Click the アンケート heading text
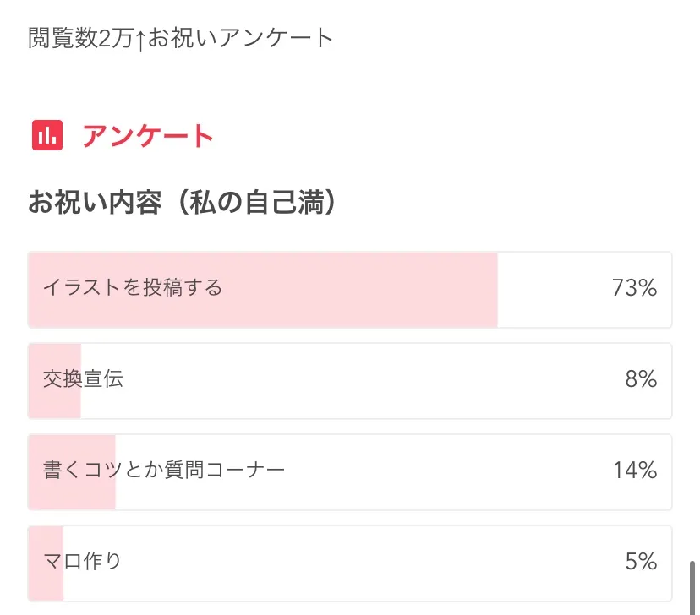 point(148,136)
